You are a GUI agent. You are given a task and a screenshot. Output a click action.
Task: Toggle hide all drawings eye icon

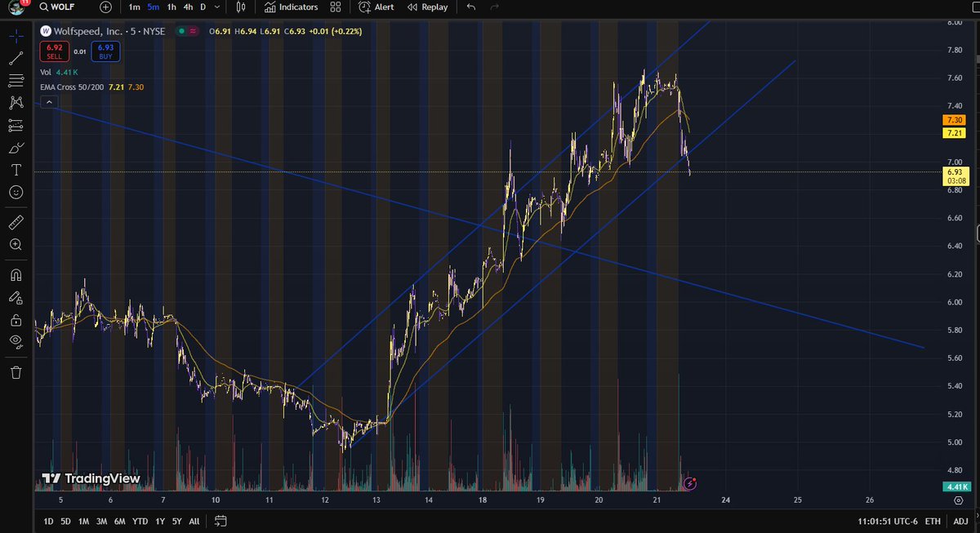coord(16,342)
